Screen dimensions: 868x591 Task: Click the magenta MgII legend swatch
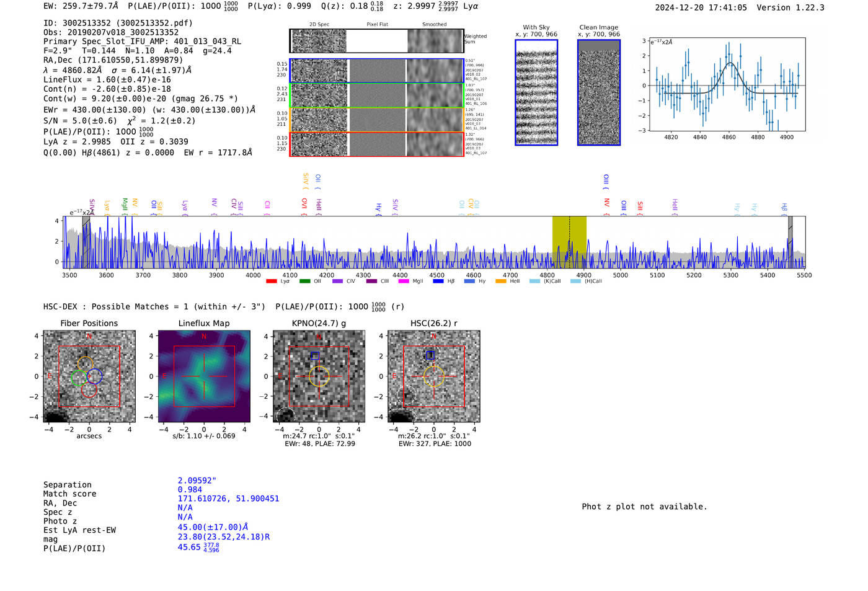pos(404,282)
